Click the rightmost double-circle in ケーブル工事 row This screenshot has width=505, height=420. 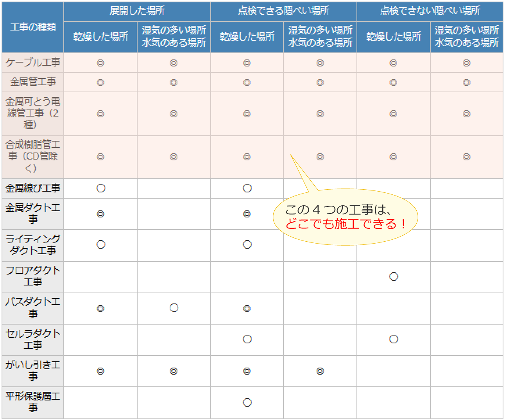tap(466, 63)
